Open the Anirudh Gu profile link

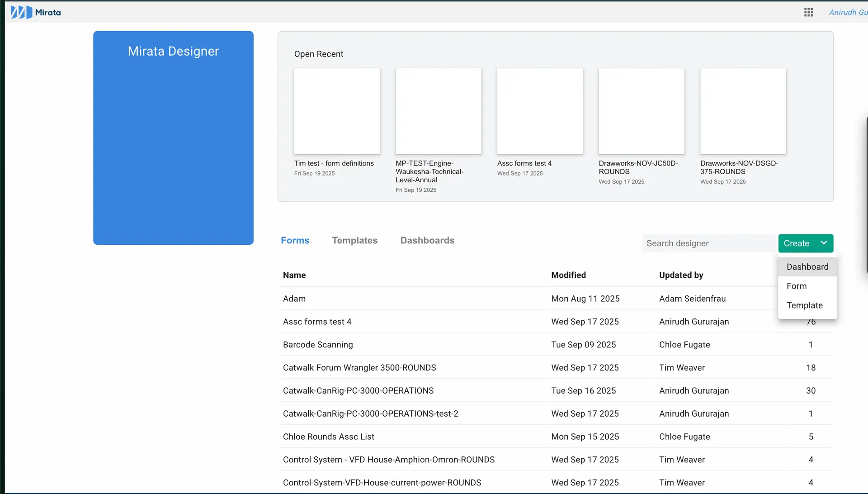coord(848,12)
